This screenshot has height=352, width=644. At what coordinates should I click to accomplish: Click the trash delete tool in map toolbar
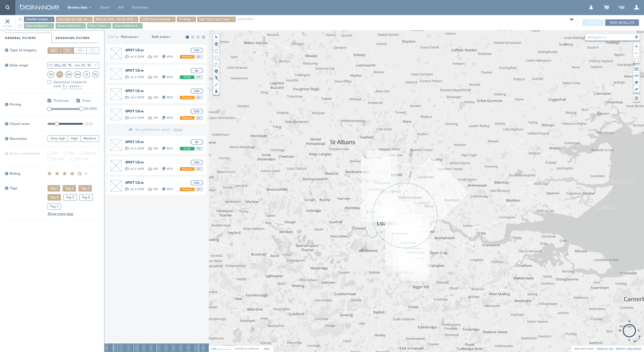(x=216, y=91)
